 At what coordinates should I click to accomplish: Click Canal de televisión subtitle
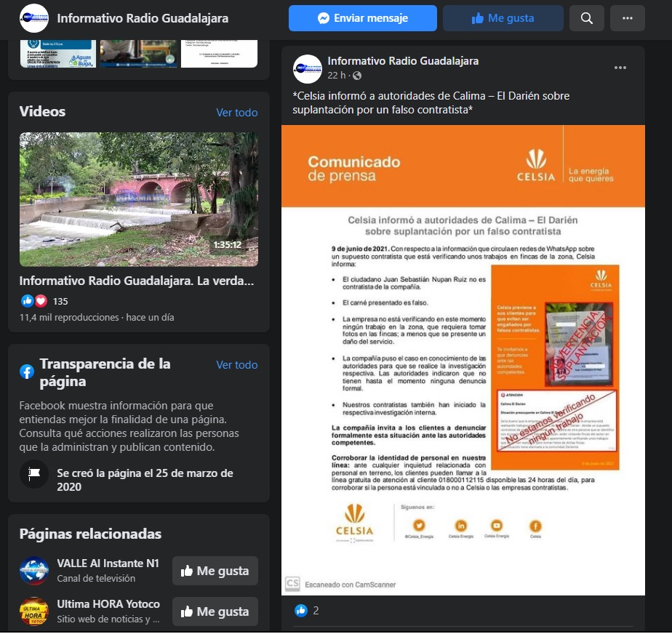pyautogui.click(x=96, y=578)
